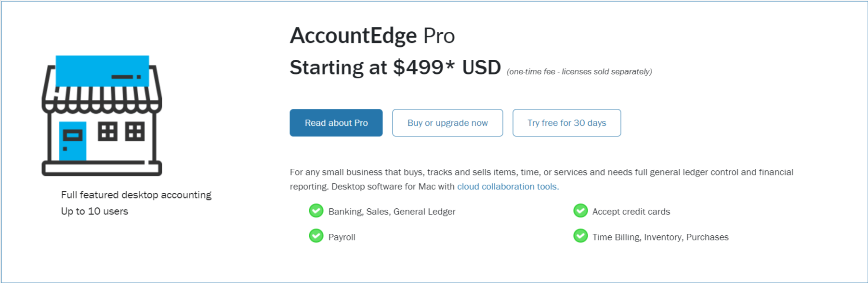Click the green checkmark beside Banking, Sales, General Ledger

click(x=316, y=211)
